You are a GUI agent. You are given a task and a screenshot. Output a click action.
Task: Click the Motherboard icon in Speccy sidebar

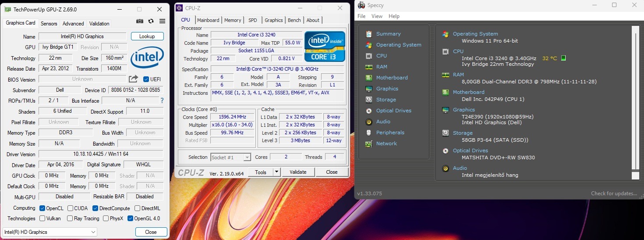pos(369,78)
